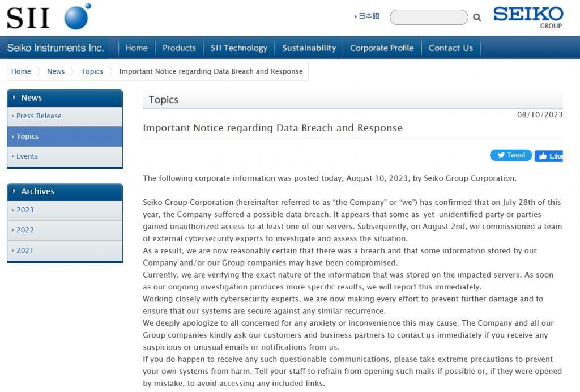This screenshot has height=392, width=580.
Task: Click the Topics section heading
Action: (164, 100)
